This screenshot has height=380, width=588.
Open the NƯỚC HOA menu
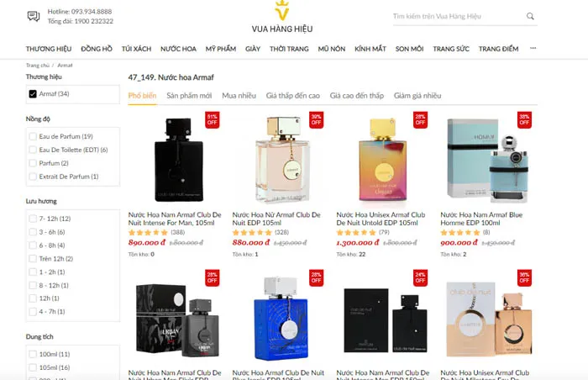[178, 49]
